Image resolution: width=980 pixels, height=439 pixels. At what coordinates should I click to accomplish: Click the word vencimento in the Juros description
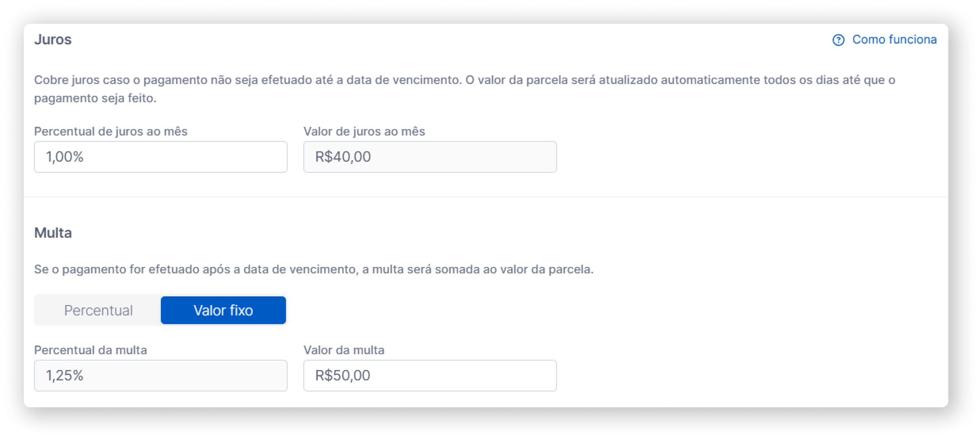427,80
